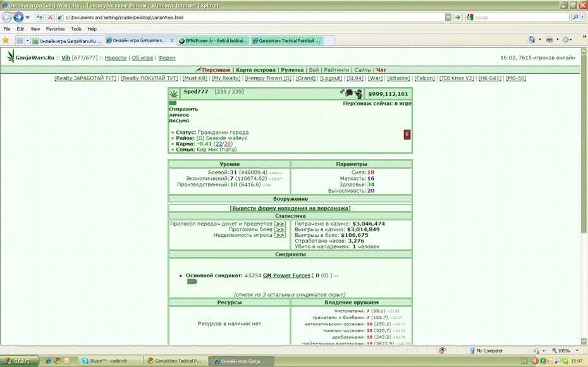This screenshot has height=367, width=588.
Task: Click the marijuana leaf icon beside Spod777
Action: [174, 93]
